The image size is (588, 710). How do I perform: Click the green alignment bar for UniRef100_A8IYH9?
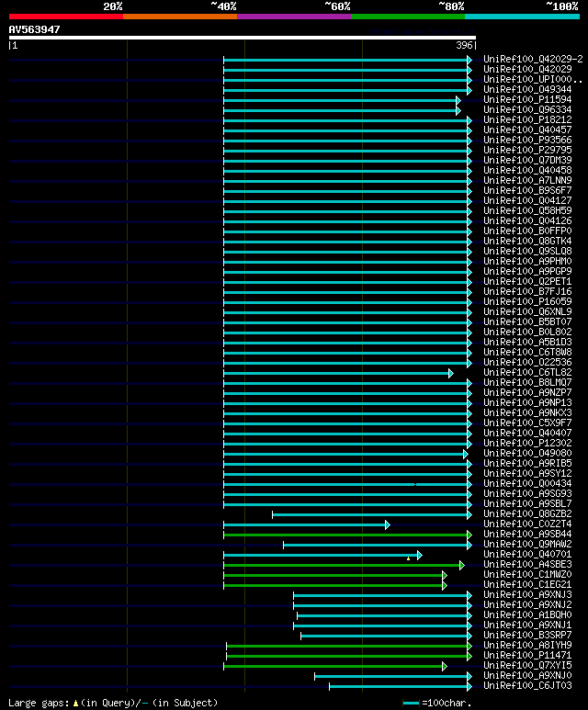pos(349,646)
